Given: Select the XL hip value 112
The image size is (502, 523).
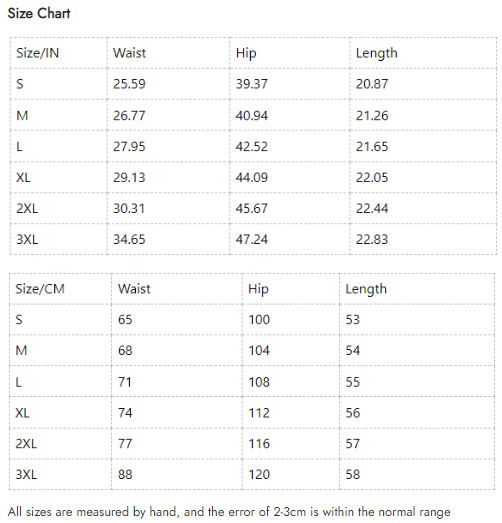Looking at the screenshot, I should pyautogui.click(x=259, y=413).
